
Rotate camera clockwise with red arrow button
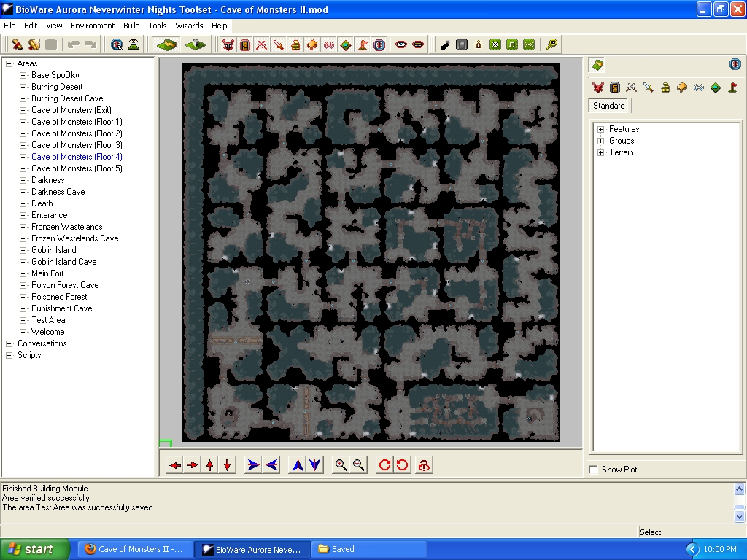(x=384, y=465)
